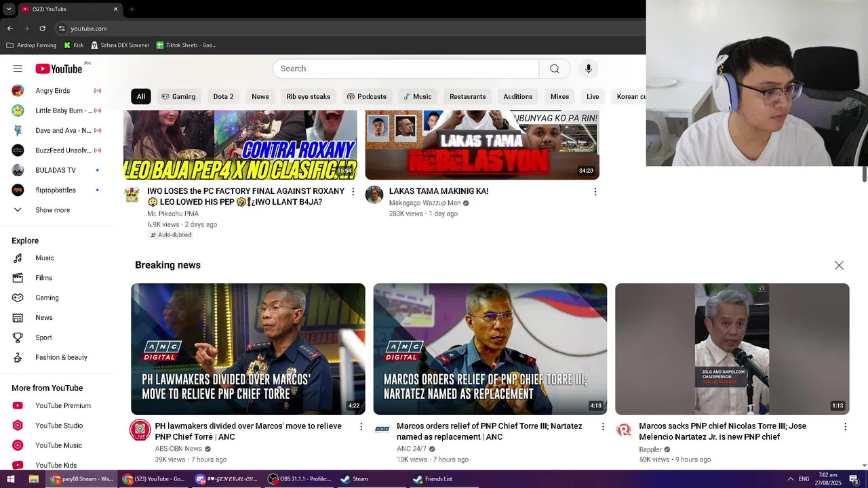Play the Rappler PNP chief short thumbnail
Screen dimensions: 868x488
coord(732,348)
